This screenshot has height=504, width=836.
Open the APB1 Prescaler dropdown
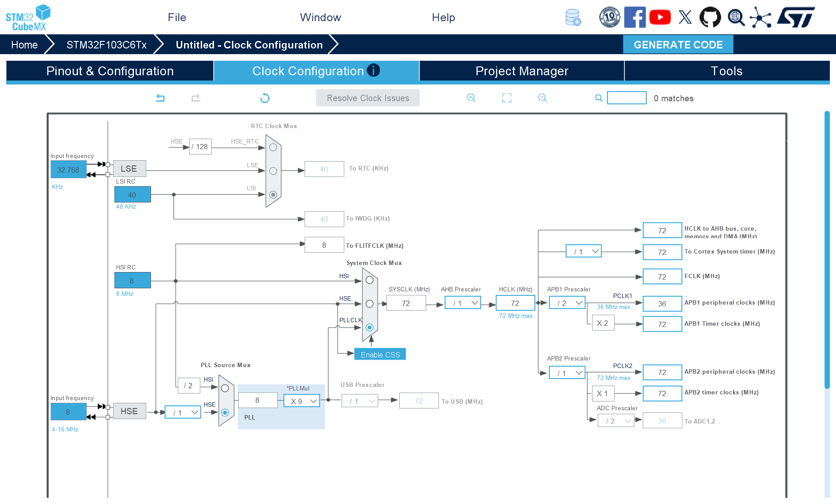click(567, 303)
